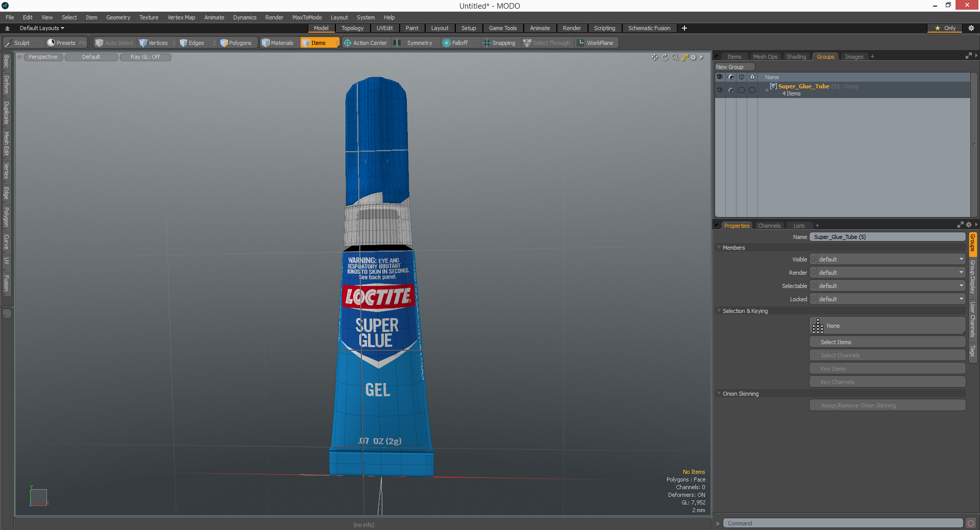Switch to the Schematic Fusion layout tab
The image size is (980, 530).
[649, 28]
